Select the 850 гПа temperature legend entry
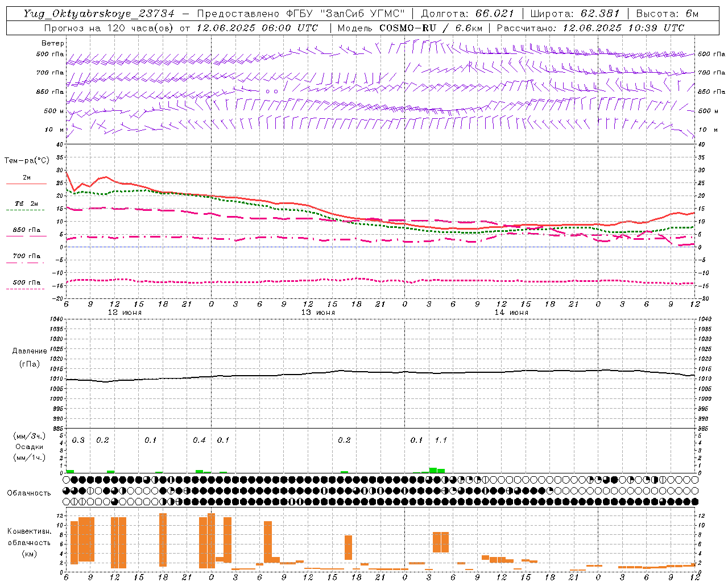The image size is (728, 582). tap(26, 230)
